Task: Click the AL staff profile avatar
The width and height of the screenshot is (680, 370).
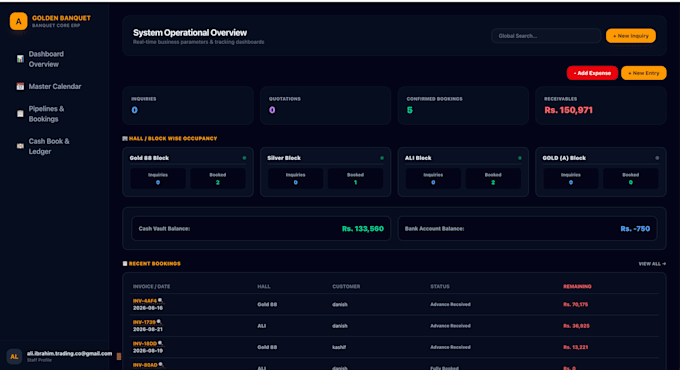Action: [14, 357]
